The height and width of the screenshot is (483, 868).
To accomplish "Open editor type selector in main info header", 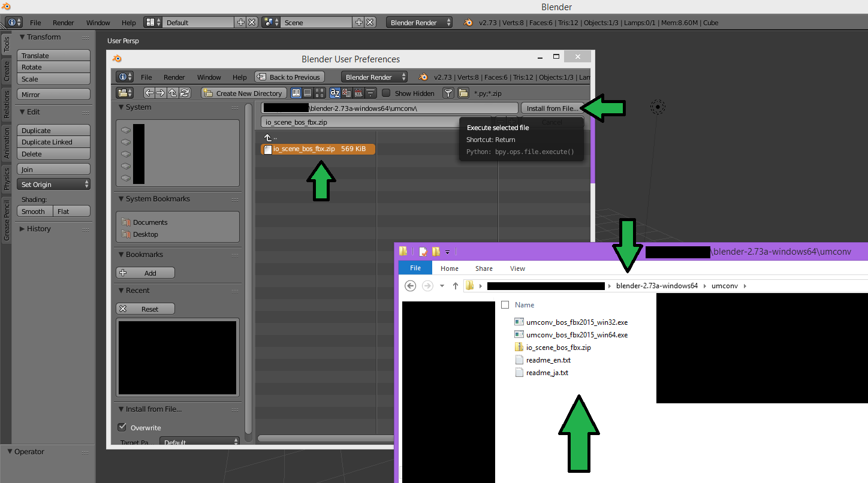I will coord(14,22).
